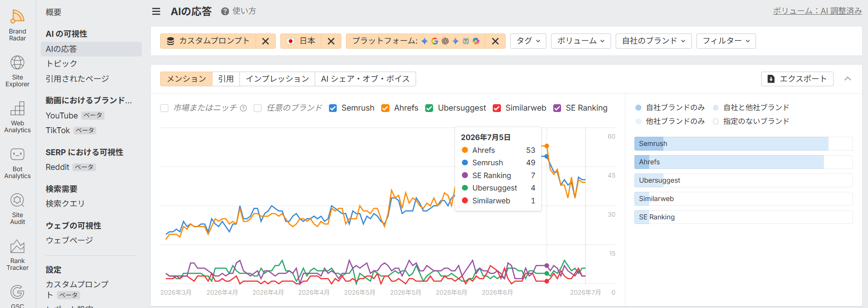Viewport: 868px width, 308px height.
Task: Open the カスタムプロンプト filter selector
Action: click(208, 41)
